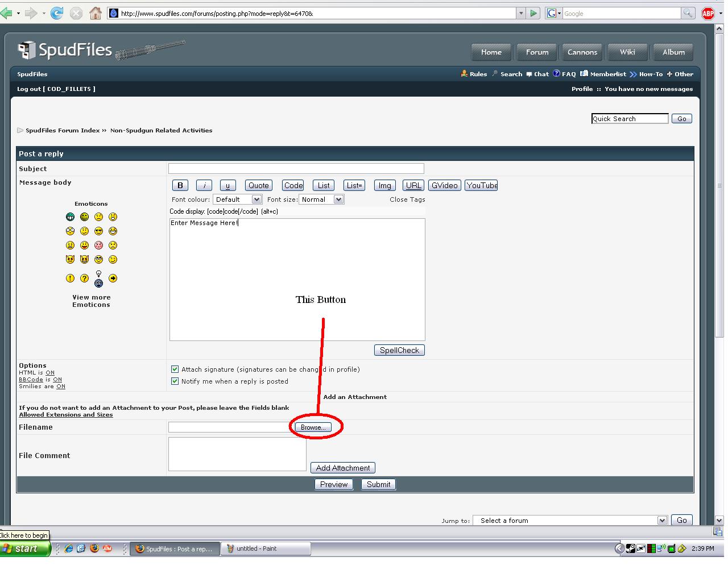Insert the green grinning emoticon
Screen dimensions: 728x582
tap(70, 217)
